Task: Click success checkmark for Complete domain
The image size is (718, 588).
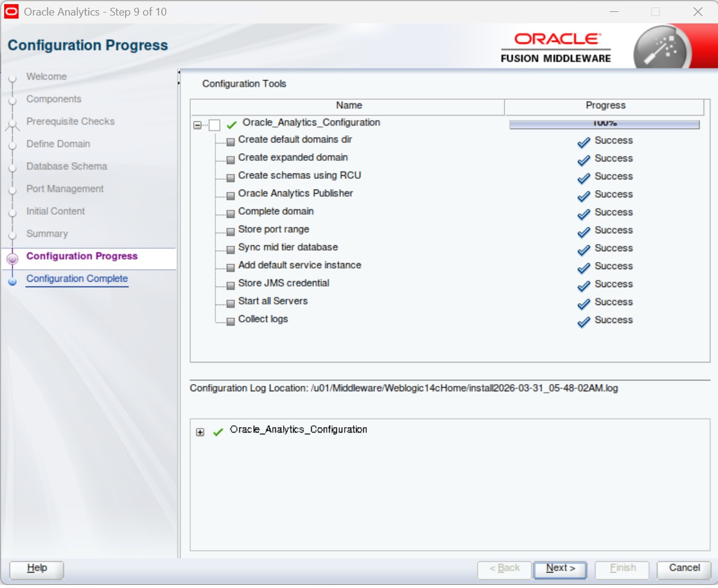Action: point(584,214)
